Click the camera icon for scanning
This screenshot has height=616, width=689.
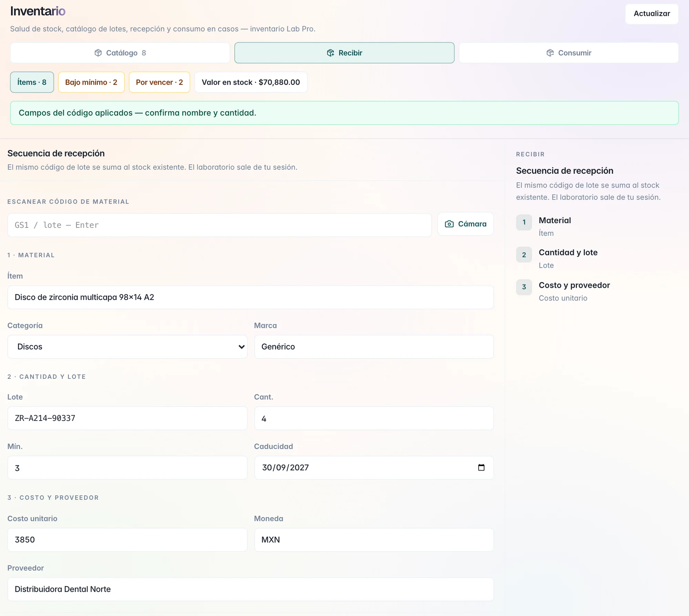point(449,224)
